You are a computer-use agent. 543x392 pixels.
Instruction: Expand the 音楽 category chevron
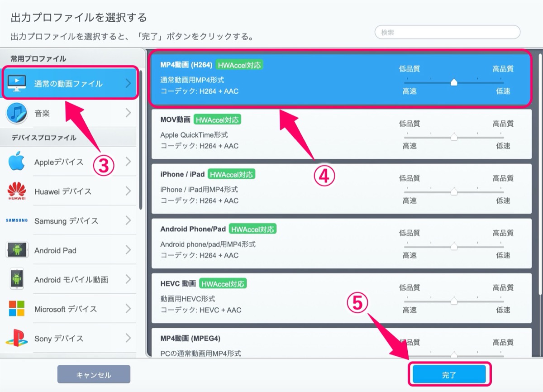(x=129, y=113)
